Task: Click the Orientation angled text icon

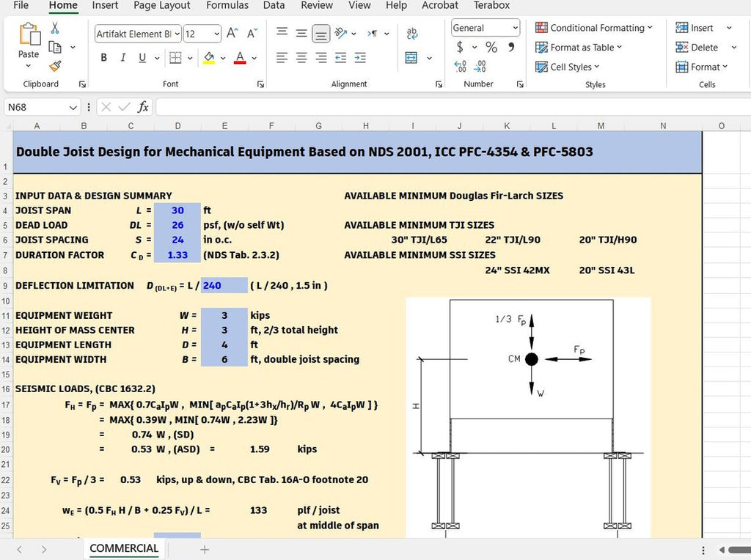Action: (340, 33)
